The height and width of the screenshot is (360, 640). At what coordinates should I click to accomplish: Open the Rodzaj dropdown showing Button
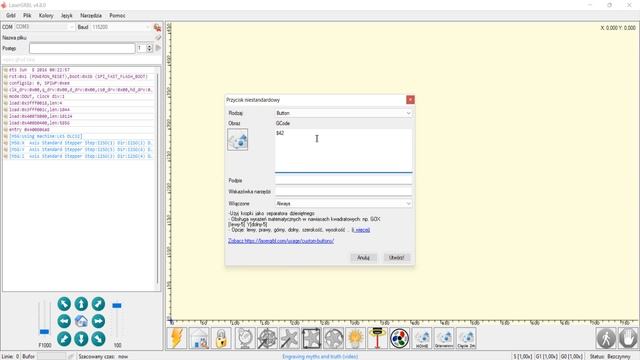point(344,113)
